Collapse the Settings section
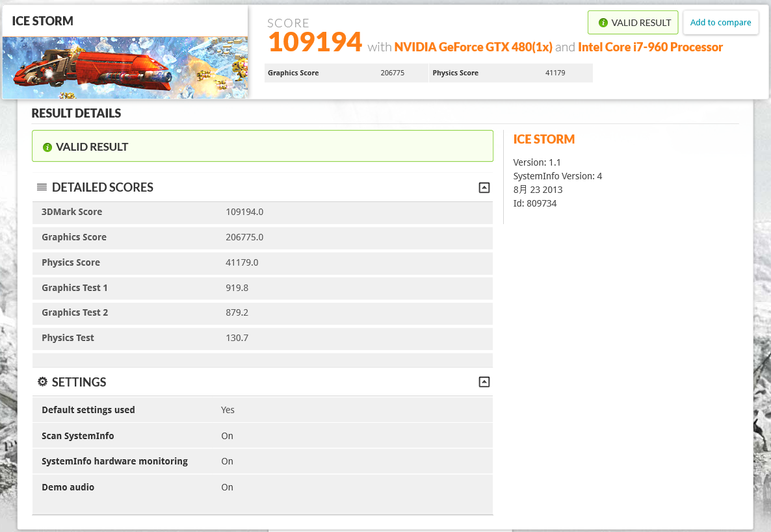 coord(484,382)
